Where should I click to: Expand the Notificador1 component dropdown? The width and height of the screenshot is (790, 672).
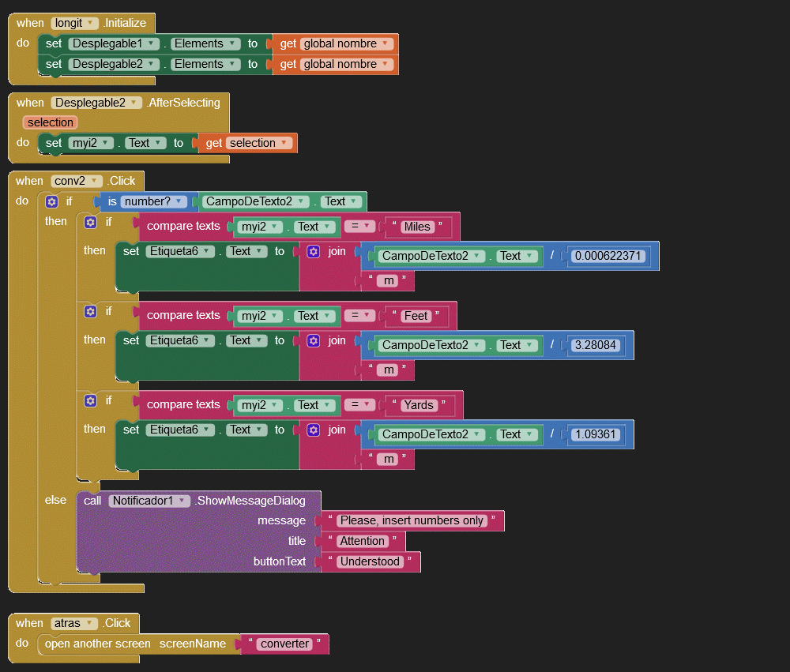[182, 501]
